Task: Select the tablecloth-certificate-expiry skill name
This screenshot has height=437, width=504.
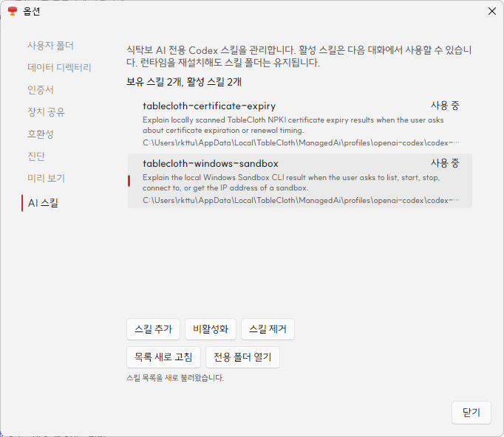Action: tap(209, 106)
